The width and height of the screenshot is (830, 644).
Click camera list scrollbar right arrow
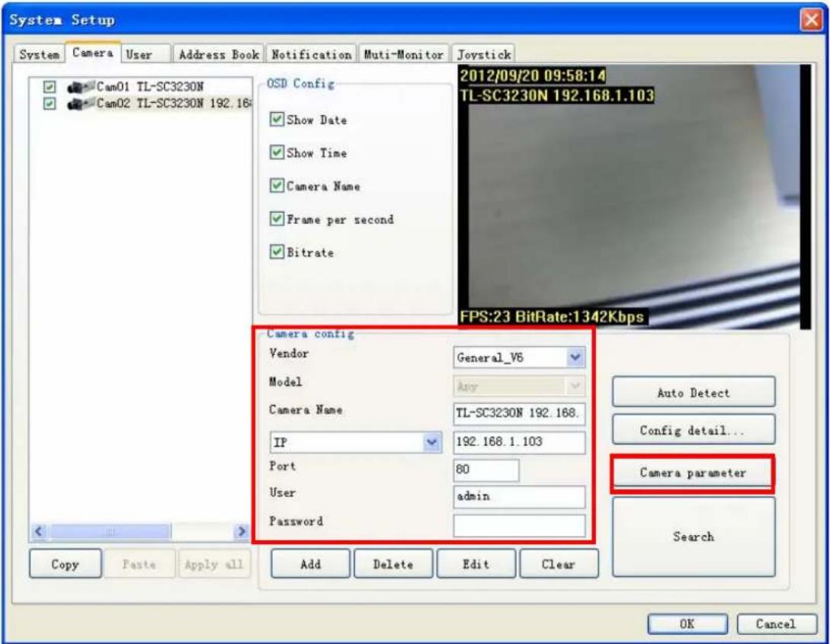[x=242, y=531]
